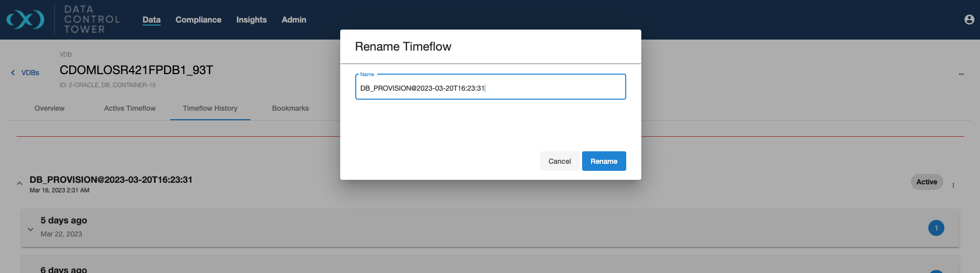This screenshot has height=273, width=980.
Task: Go to the Insights menu
Action: pos(251,20)
